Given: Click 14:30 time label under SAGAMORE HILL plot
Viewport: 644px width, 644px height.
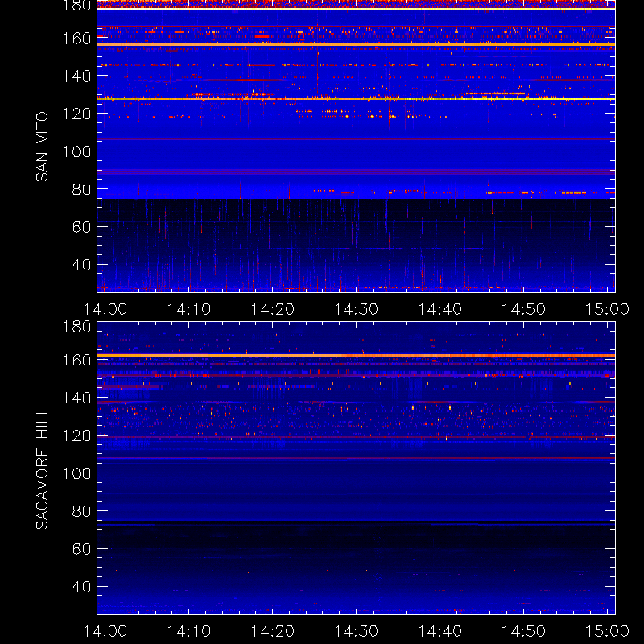Looking at the screenshot, I should [356, 631].
